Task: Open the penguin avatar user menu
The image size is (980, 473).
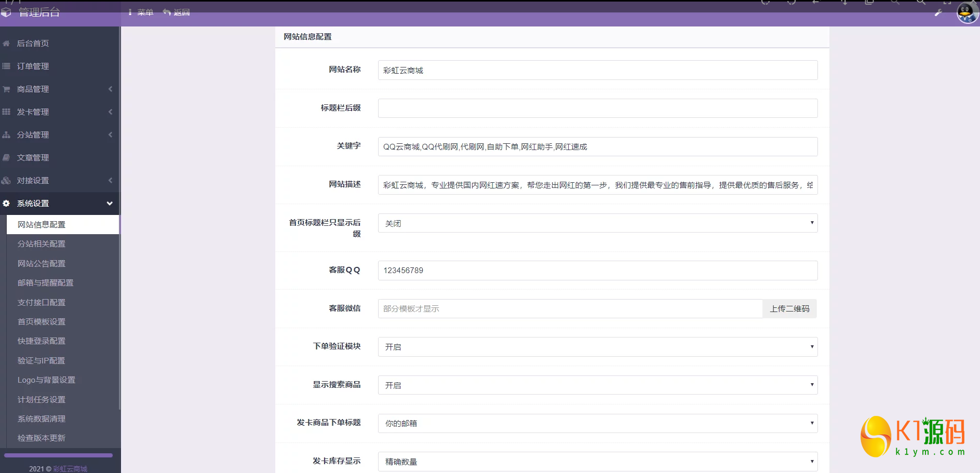Action: coord(967,13)
